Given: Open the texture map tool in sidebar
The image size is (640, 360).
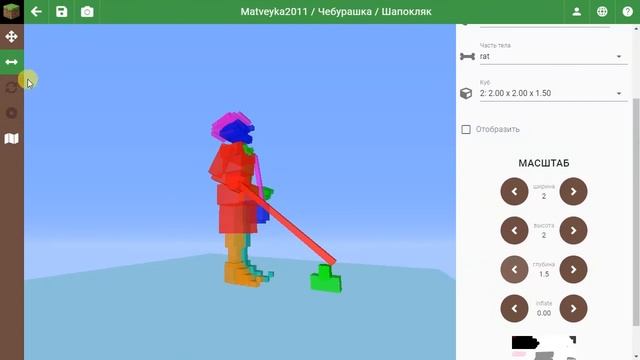Looking at the screenshot, I should click(11, 138).
